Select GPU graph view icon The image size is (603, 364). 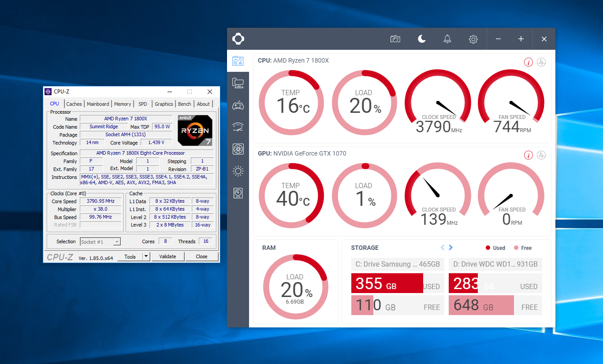coord(541,155)
